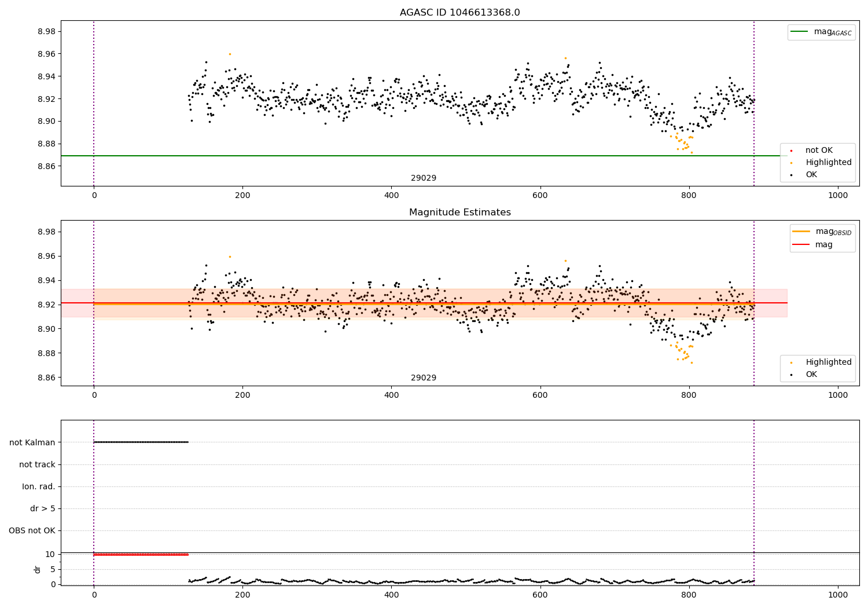Click the 0 x-axis tick of Magnitude Estimates plot

point(94,395)
